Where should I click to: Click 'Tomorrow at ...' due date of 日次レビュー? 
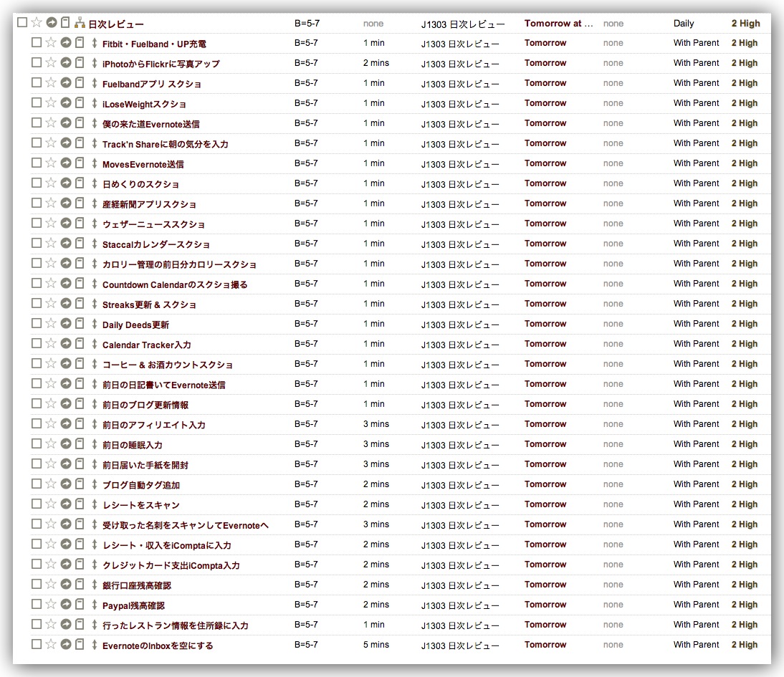558,23
